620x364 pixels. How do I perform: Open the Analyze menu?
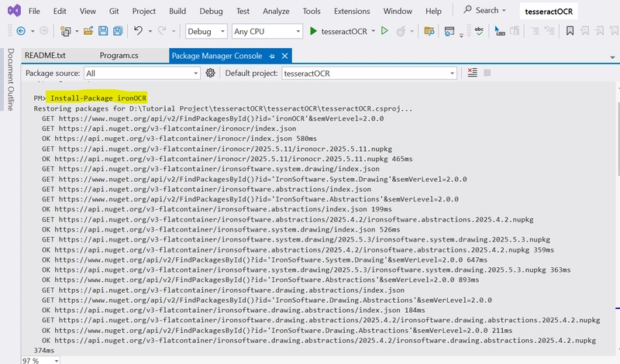coord(276,11)
